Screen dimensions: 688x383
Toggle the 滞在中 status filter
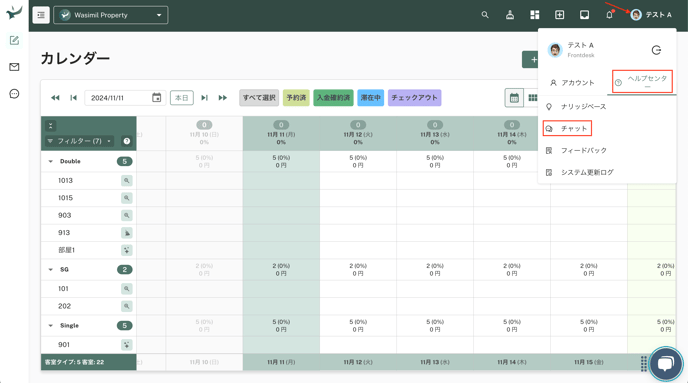(371, 97)
